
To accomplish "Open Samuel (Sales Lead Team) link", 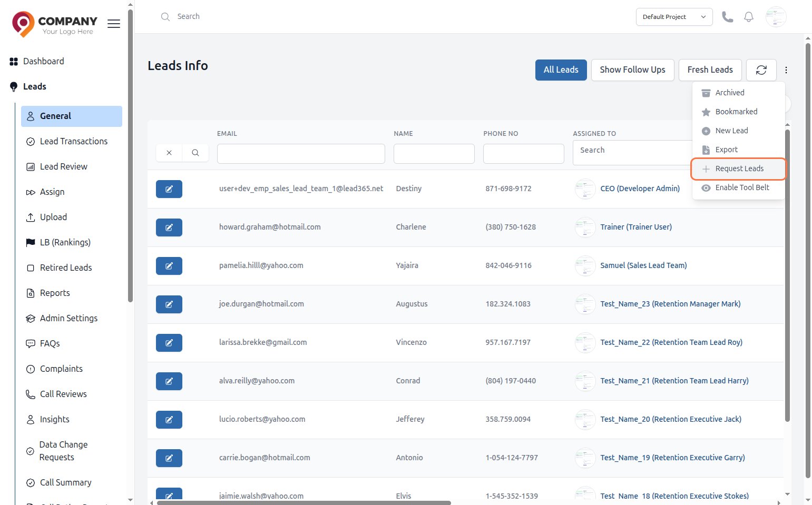I will click(643, 265).
